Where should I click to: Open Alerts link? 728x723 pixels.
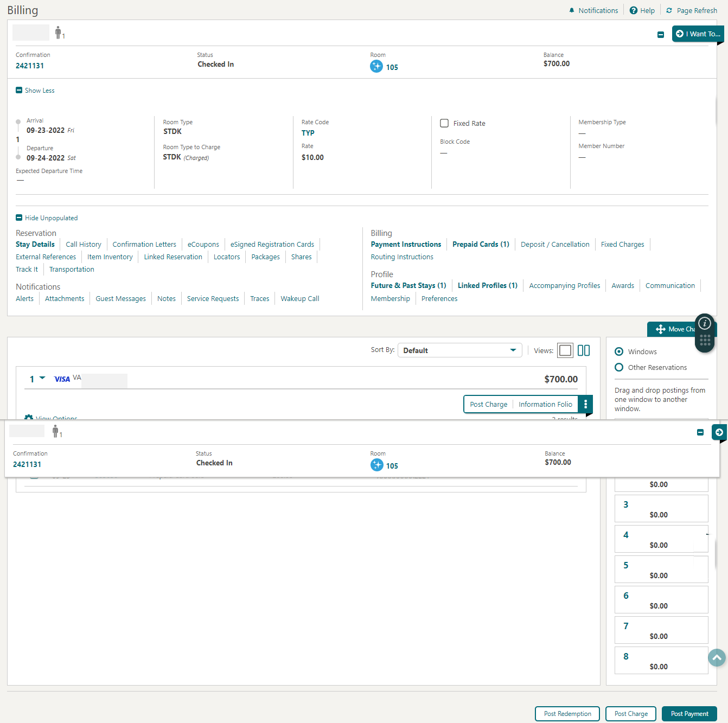[x=25, y=299]
